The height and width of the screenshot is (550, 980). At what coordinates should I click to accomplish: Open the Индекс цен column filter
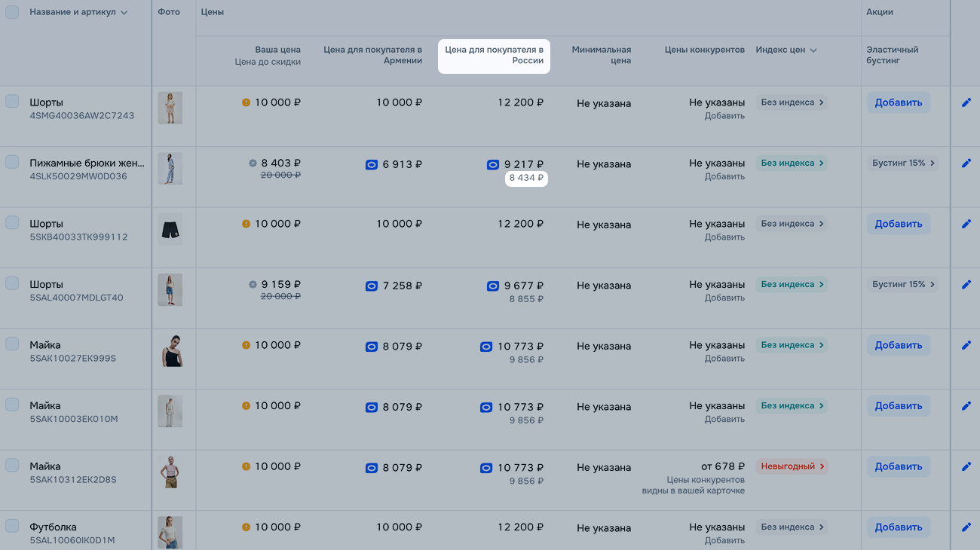813,50
